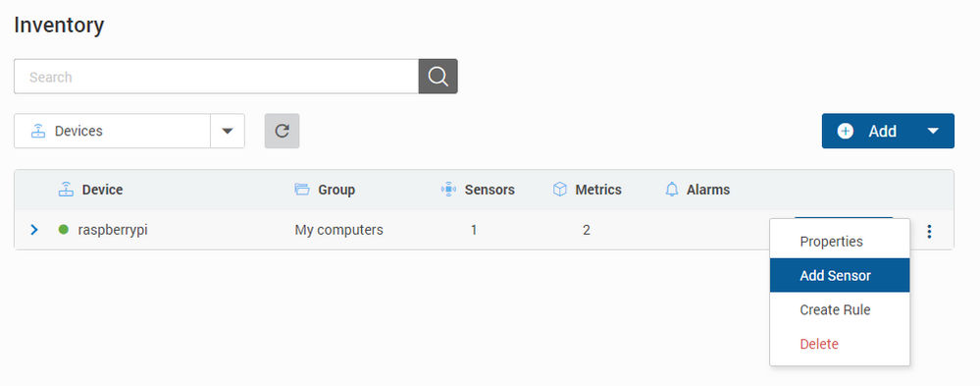980x386 pixels.
Task: Click the plus icon on Add button
Action: click(x=845, y=131)
